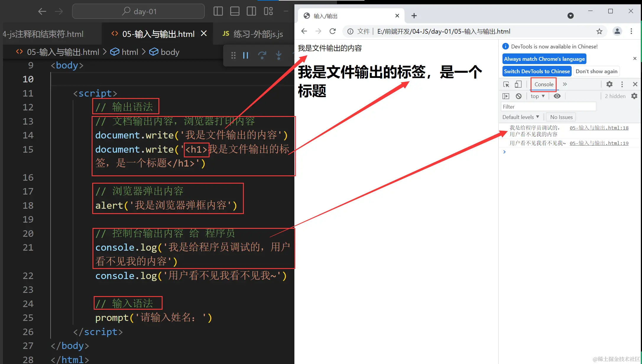Screen dimensions: 642x364
Task: Open the customize layout icon
Action: [268, 11]
